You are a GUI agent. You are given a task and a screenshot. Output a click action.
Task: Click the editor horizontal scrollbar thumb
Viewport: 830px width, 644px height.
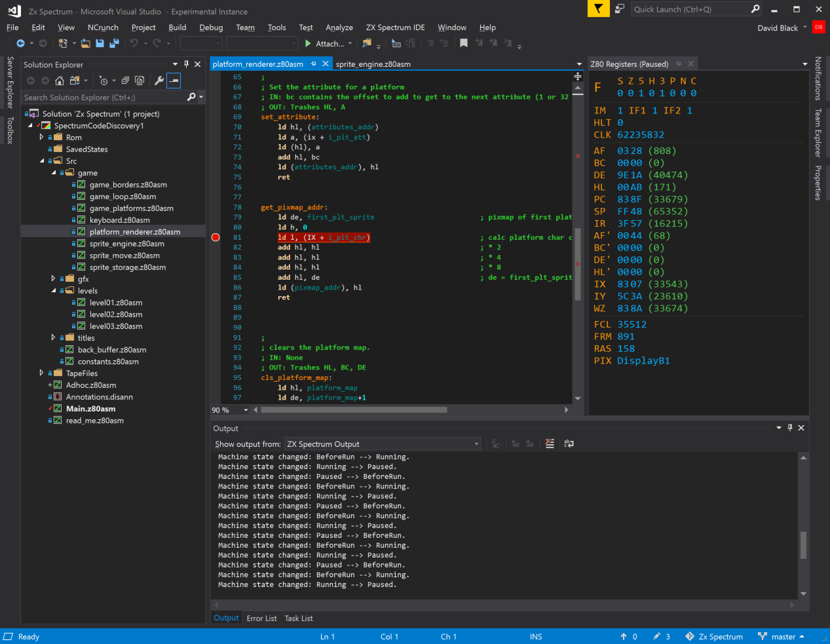[354, 410]
